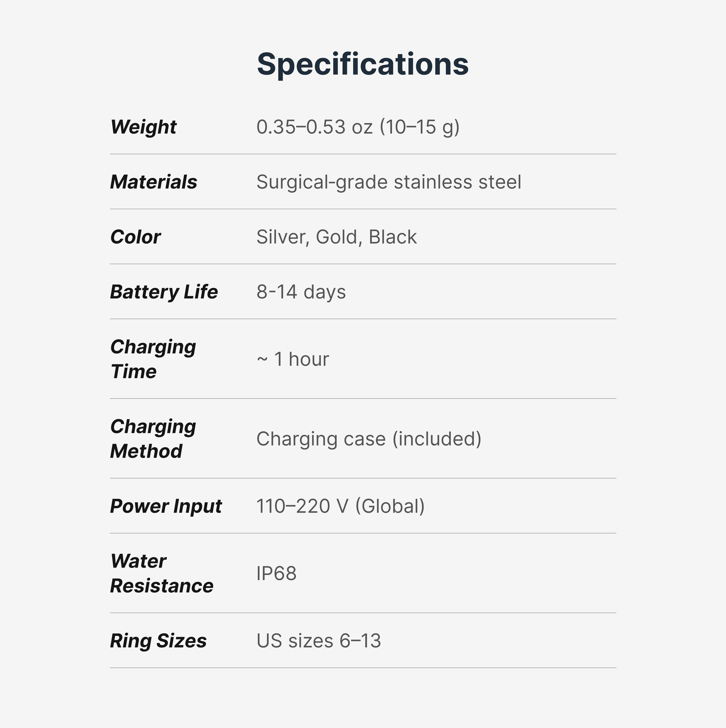Click the Charging Time label
The height and width of the screenshot is (728, 726).
click(x=153, y=359)
